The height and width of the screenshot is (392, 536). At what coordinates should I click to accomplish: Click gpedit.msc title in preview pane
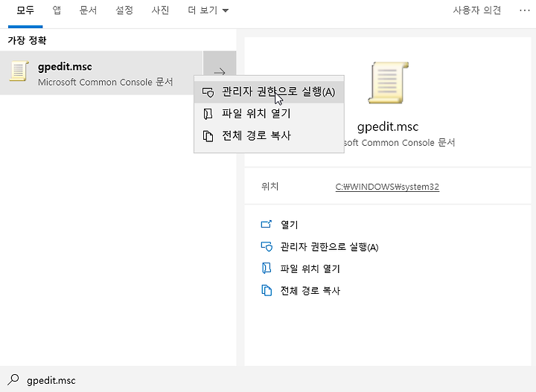(388, 126)
